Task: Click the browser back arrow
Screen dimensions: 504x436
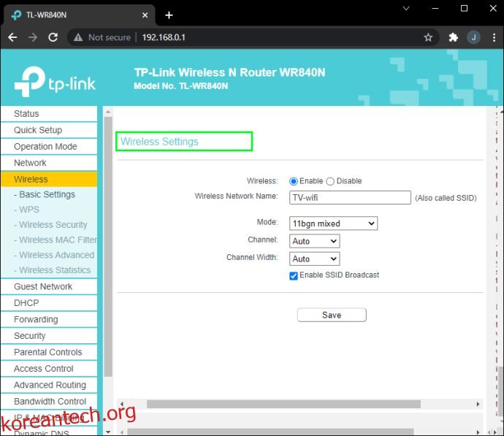Action: point(12,37)
